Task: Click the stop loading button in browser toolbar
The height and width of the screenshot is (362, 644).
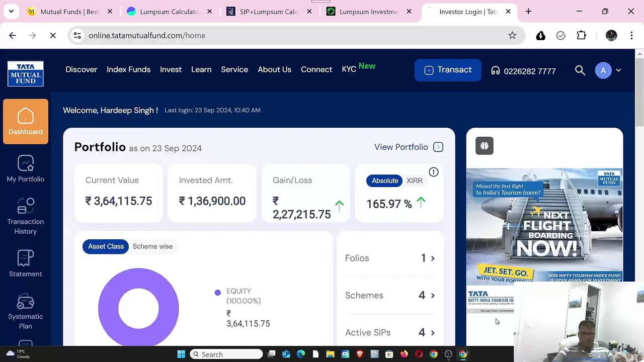Action: point(53,35)
